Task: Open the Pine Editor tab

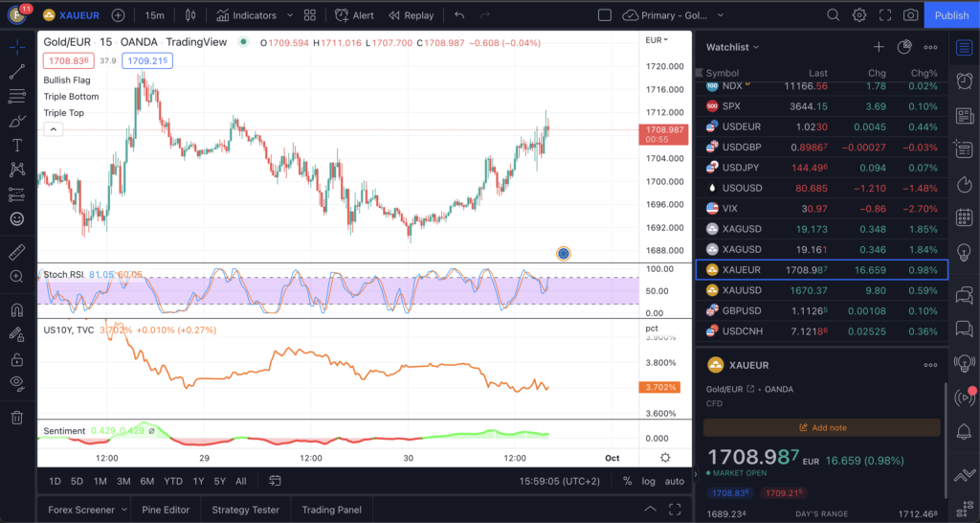Action: 165,510
